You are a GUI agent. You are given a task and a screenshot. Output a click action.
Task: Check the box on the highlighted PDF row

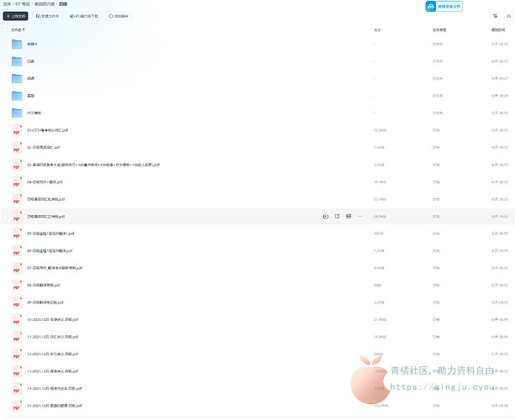(x=5, y=216)
